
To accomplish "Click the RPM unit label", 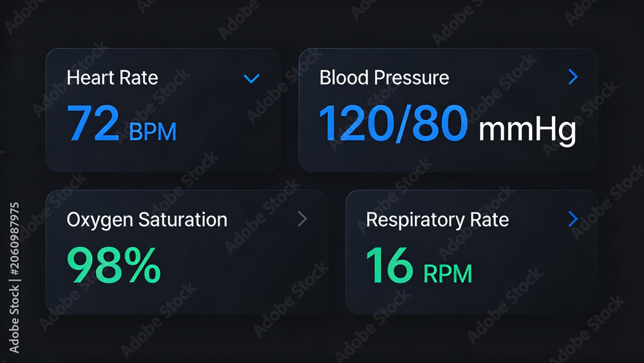I will pyautogui.click(x=448, y=274).
